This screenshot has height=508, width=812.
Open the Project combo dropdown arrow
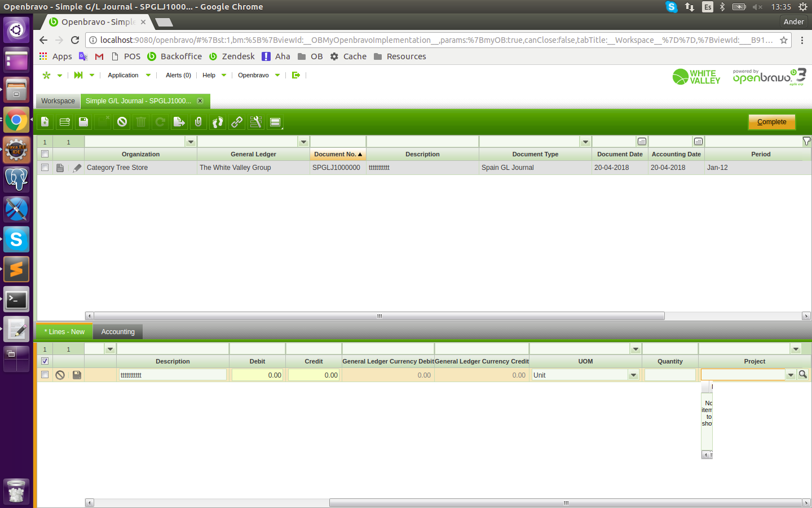791,375
